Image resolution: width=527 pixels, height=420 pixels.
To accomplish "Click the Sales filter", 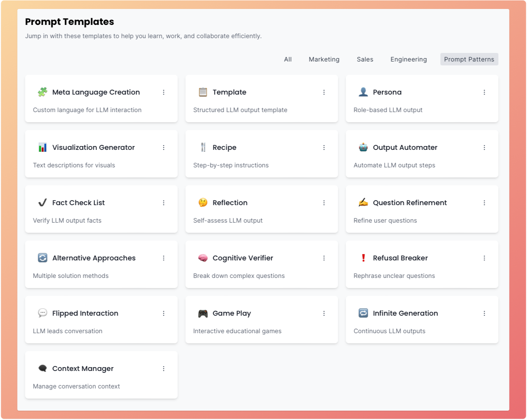I will [365, 59].
